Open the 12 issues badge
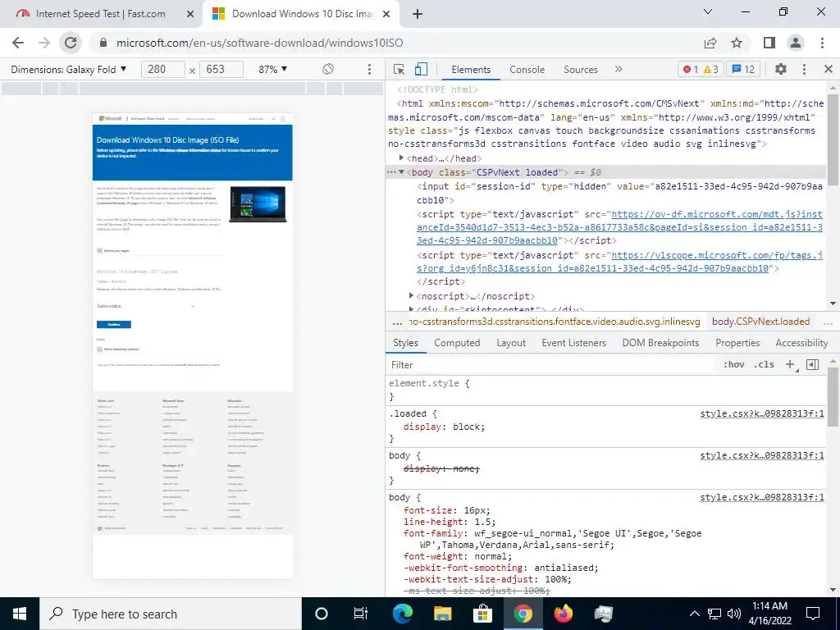 743,69
